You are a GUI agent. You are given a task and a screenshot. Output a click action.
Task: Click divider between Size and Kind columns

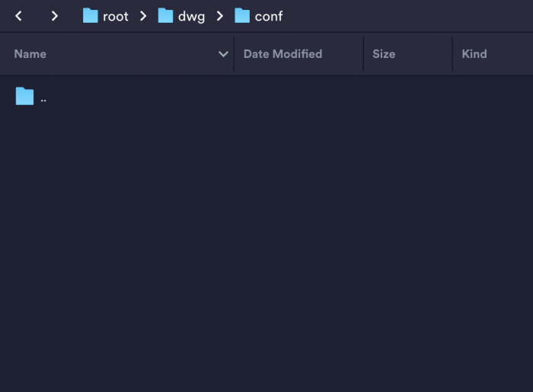pos(452,54)
